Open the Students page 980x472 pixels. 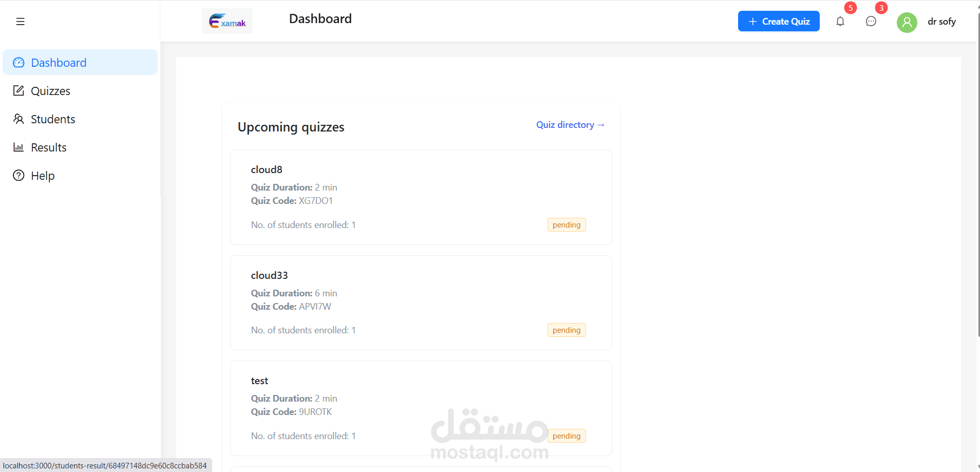80,119
